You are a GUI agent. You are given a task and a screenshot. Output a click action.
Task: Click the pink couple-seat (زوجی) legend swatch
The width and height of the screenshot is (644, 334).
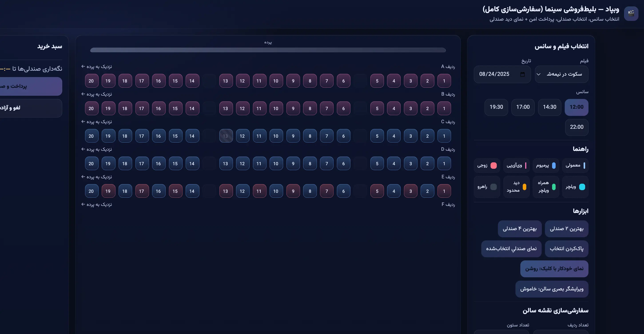pyautogui.click(x=493, y=165)
